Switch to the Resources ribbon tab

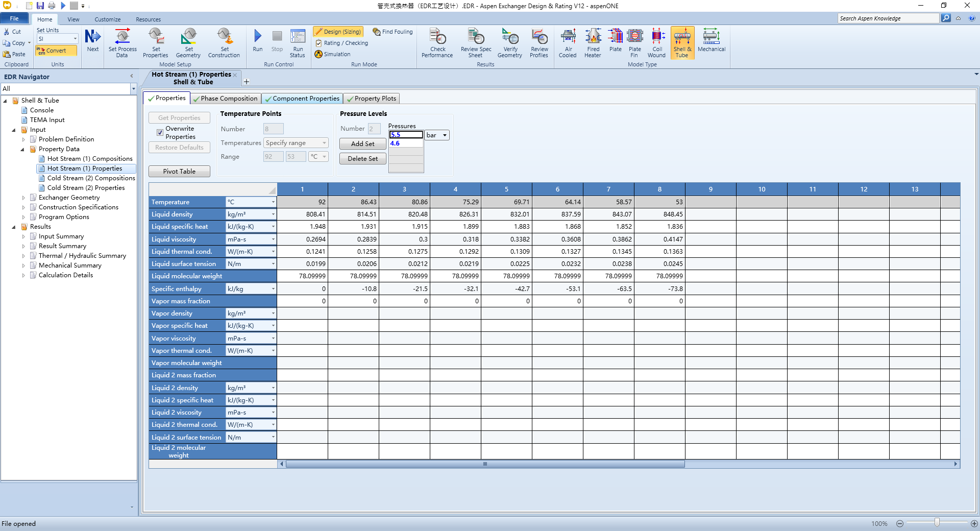(x=149, y=19)
